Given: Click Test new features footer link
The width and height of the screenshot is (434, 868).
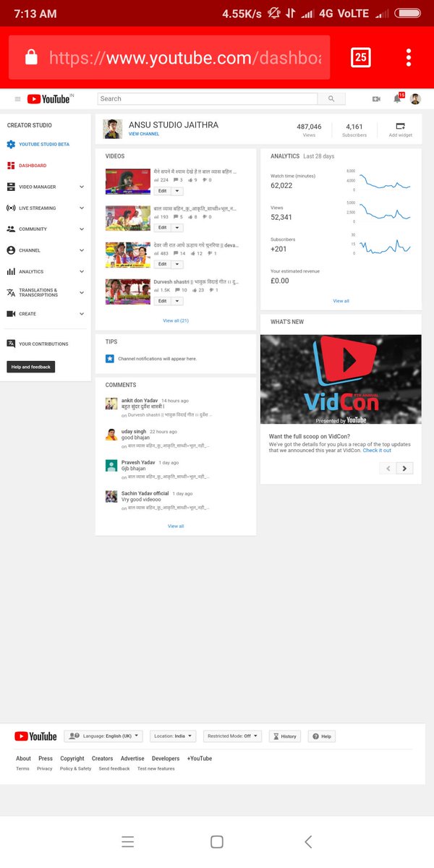Looking at the screenshot, I should tap(156, 768).
